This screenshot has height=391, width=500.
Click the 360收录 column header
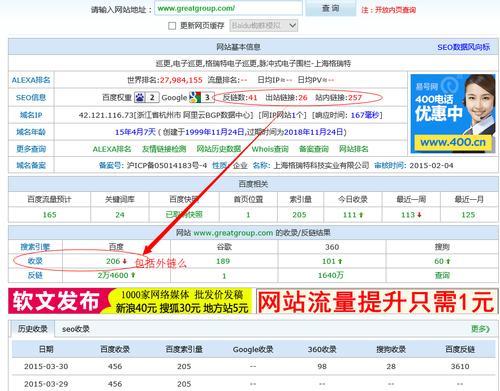click(322, 349)
